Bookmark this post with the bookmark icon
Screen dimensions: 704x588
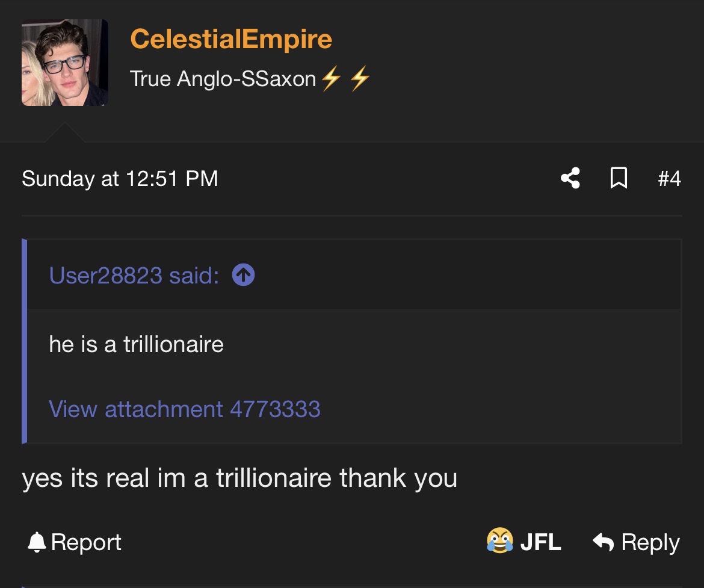(x=619, y=178)
